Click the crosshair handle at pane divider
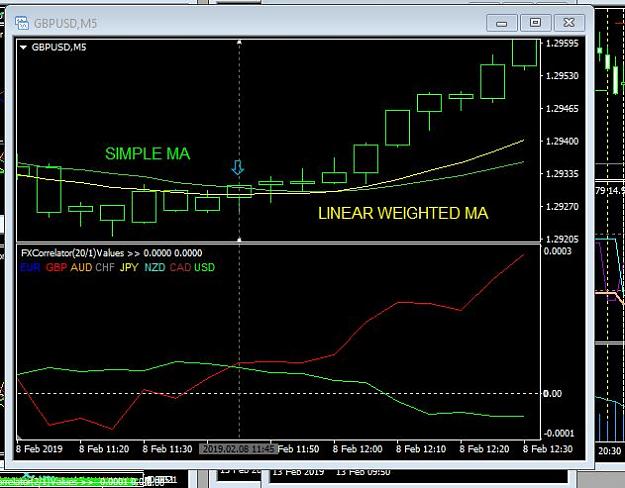This screenshot has width=625, height=488. coord(239,240)
